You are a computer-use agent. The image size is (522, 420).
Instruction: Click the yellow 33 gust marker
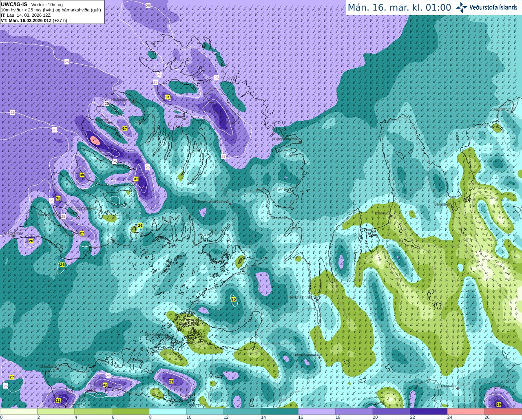click(105, 385)
